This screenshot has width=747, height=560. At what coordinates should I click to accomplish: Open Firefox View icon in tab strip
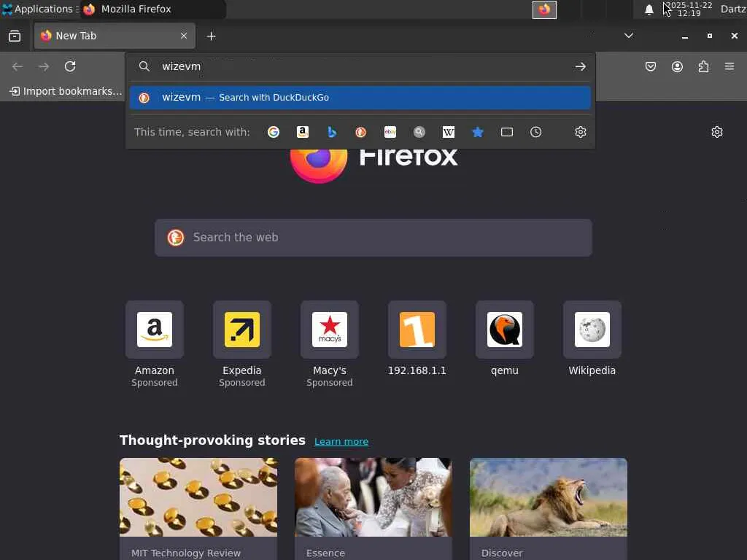pos(15,36)
